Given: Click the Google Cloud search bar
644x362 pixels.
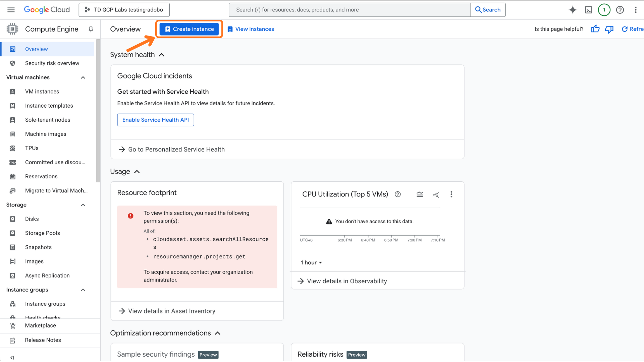Looking at the screenshot, I should (x=350, y=10).
